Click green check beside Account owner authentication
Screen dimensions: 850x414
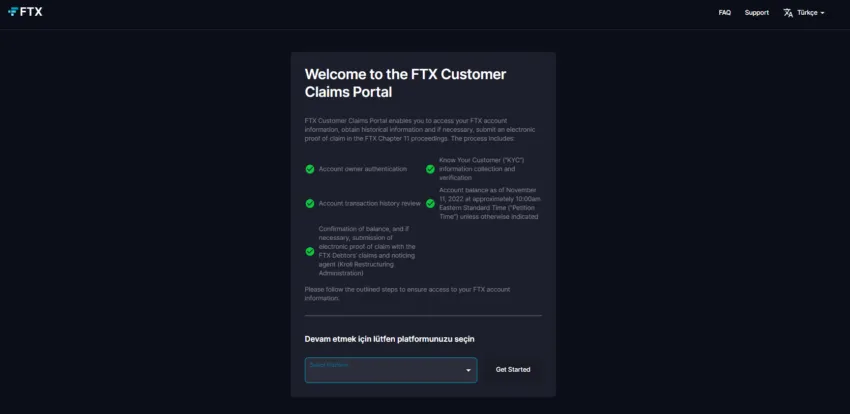(310, 169)
